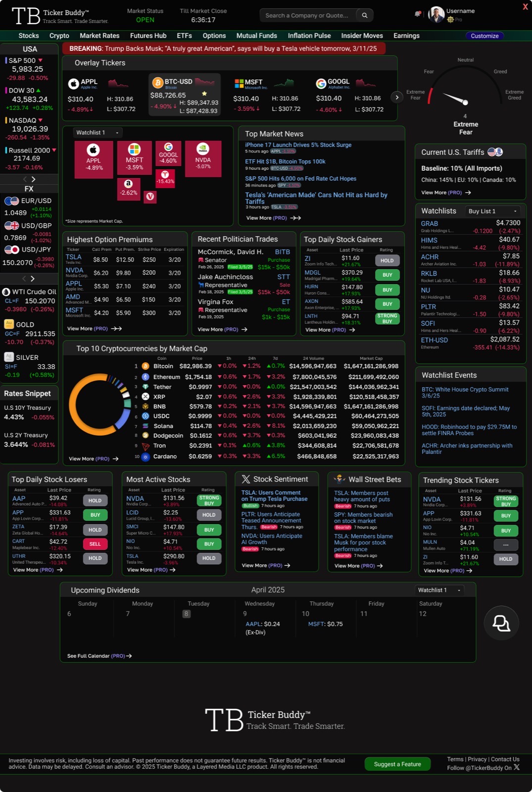Click the BITB ticker in politician trades

click(x=283, y=252)
